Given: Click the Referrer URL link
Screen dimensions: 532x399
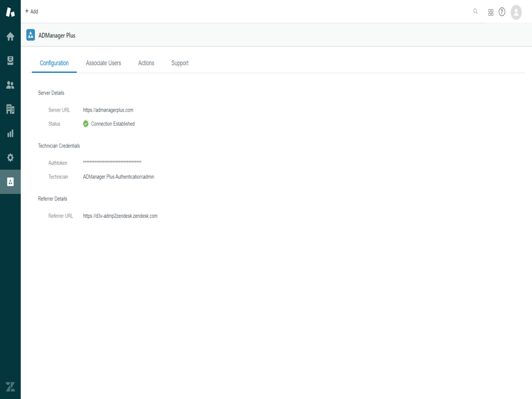Looking at the screenshot, I should coord(119,215).
